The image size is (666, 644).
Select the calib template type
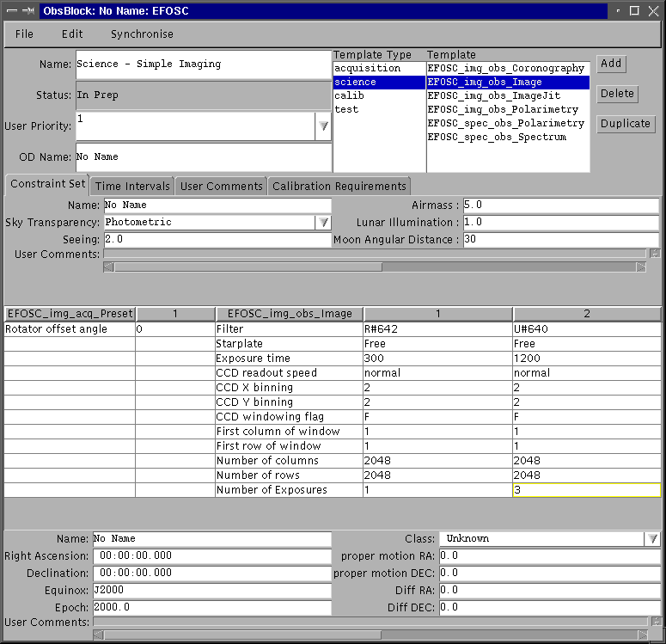(350, 95)
